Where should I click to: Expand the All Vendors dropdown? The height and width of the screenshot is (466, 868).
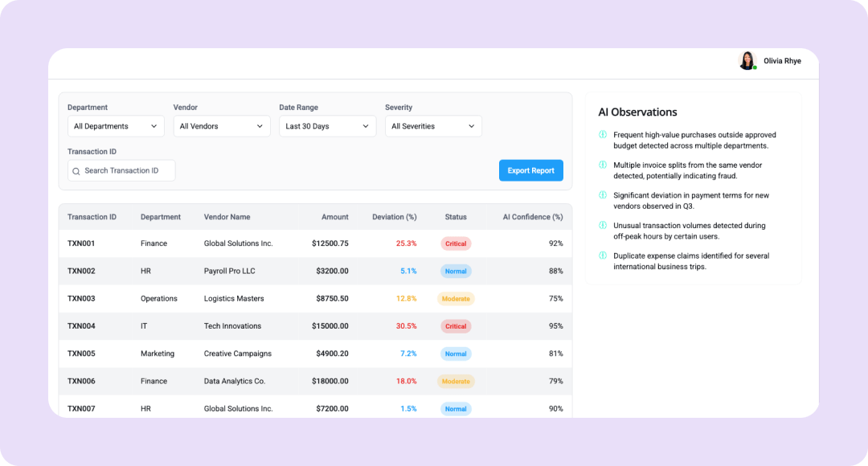(x=222, y=126)
